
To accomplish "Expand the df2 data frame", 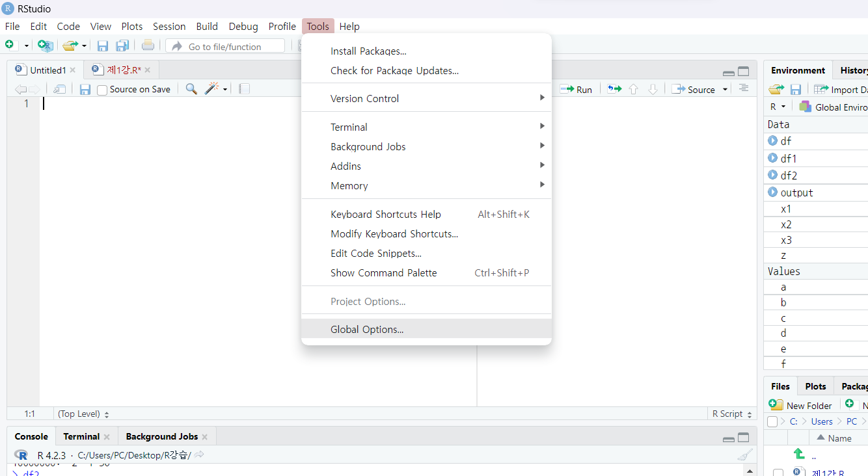I will [772, 175].
